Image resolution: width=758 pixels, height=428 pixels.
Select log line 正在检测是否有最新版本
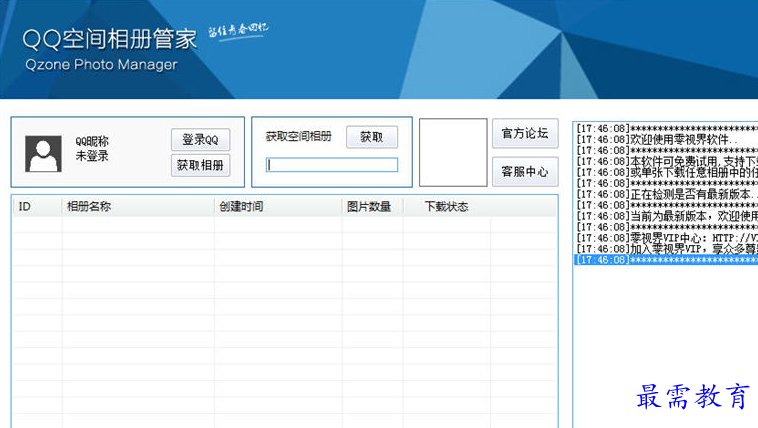point(666,194)
